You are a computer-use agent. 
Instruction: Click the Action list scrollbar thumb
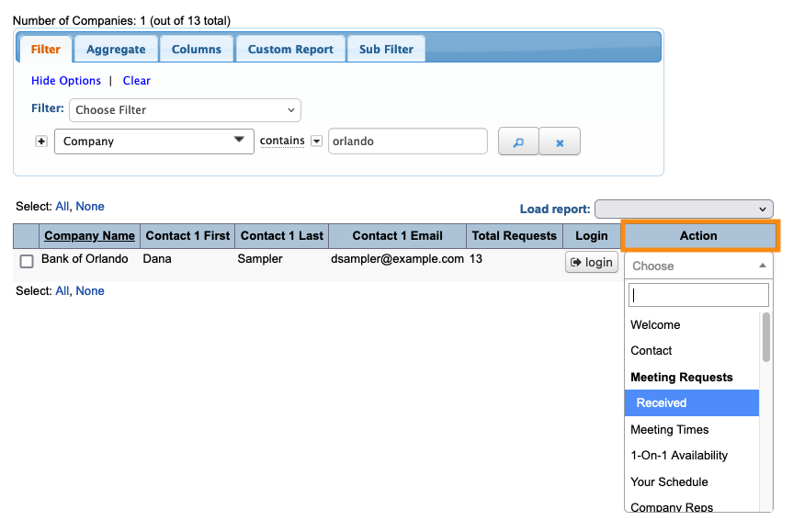click(766, 337)
